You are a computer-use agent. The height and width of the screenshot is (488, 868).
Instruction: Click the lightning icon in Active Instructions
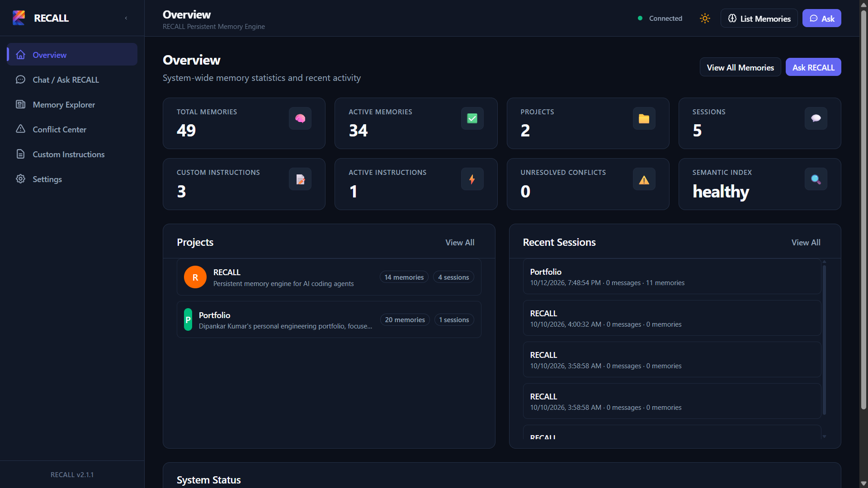tap(472, 179)
